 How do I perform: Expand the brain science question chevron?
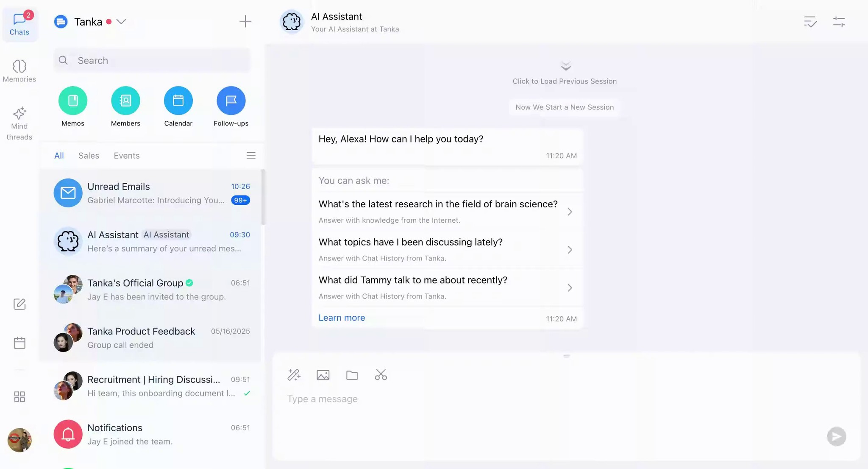tap(570, 212)
